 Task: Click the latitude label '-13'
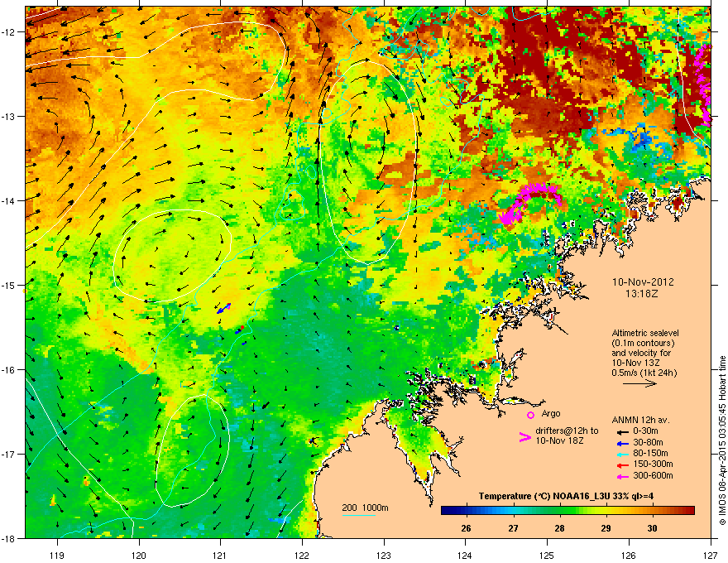[x=8, y=117]
